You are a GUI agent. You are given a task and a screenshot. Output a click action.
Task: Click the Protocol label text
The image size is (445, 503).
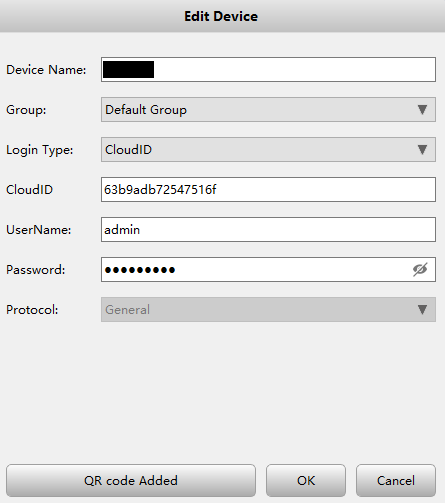click(x=32, y=310)
